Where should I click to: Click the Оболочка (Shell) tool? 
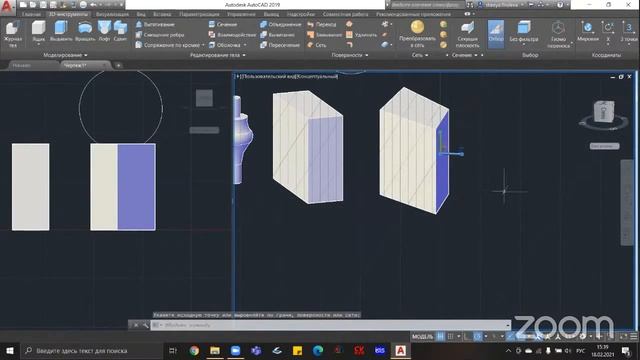tap(224, 45)
